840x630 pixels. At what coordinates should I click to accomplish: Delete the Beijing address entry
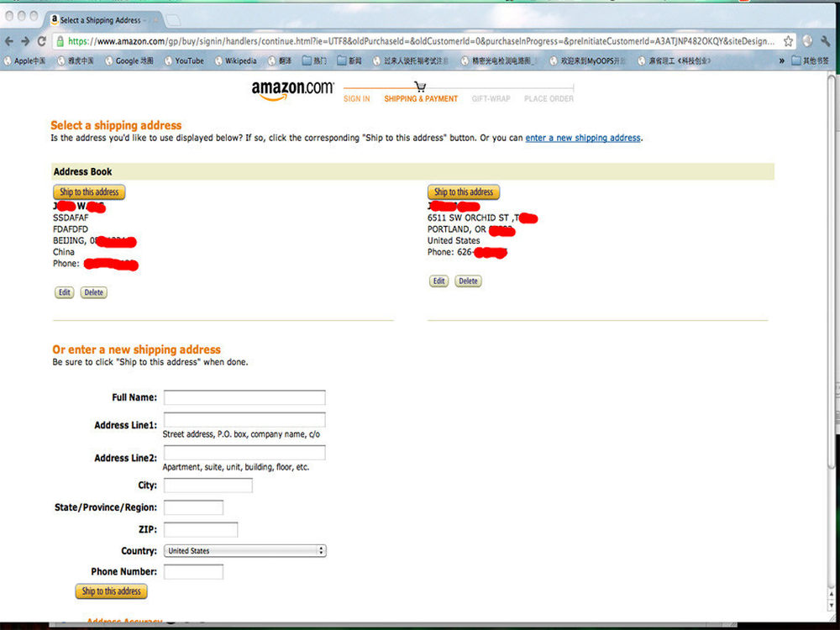pos(94,292)
